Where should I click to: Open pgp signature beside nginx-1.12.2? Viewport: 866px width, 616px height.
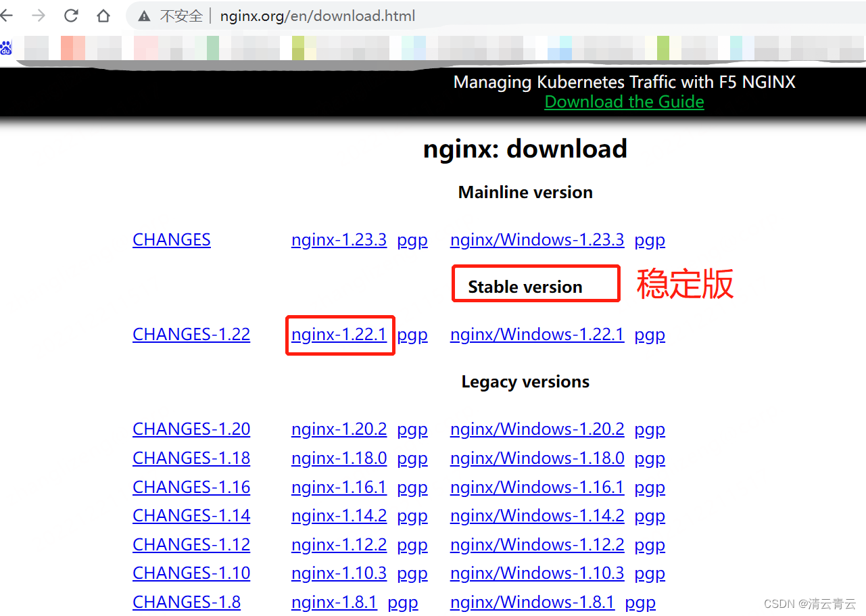[412, 546]
